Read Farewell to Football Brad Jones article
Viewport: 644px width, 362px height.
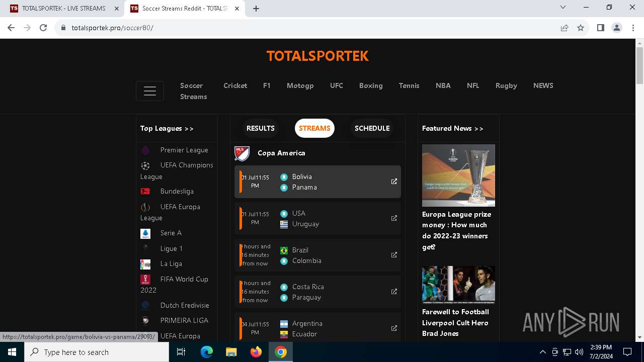click(455, 323)
